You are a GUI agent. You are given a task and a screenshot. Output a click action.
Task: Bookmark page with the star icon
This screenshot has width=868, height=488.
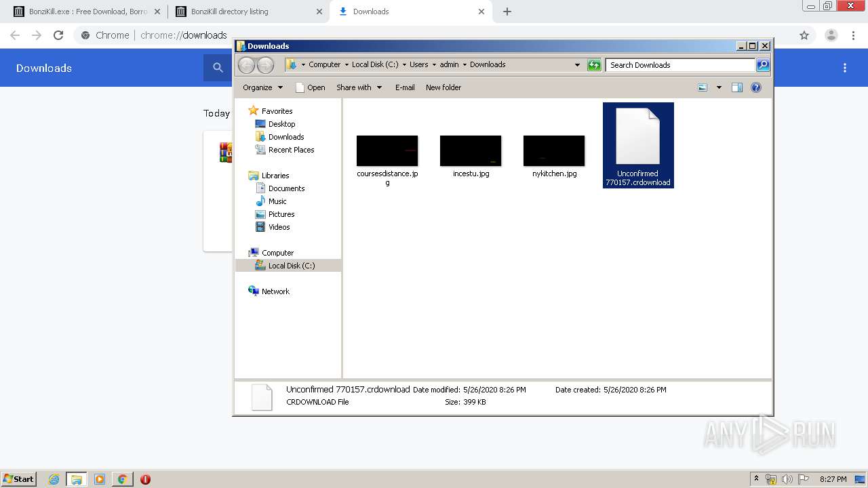804,35
